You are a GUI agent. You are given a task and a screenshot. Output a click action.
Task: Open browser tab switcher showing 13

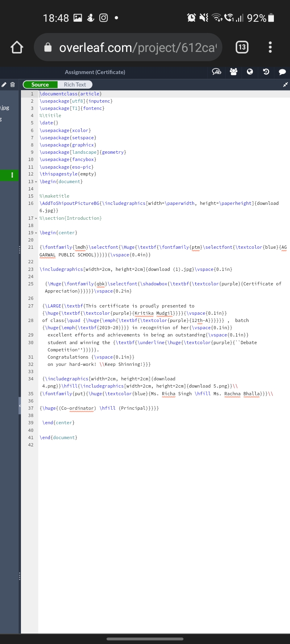(242, 47)
